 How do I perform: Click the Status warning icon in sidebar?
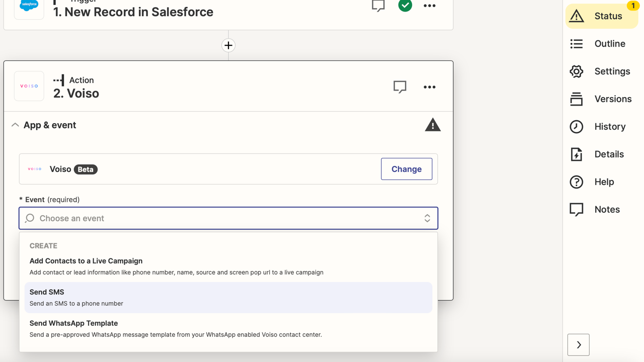tap(577, 16)
